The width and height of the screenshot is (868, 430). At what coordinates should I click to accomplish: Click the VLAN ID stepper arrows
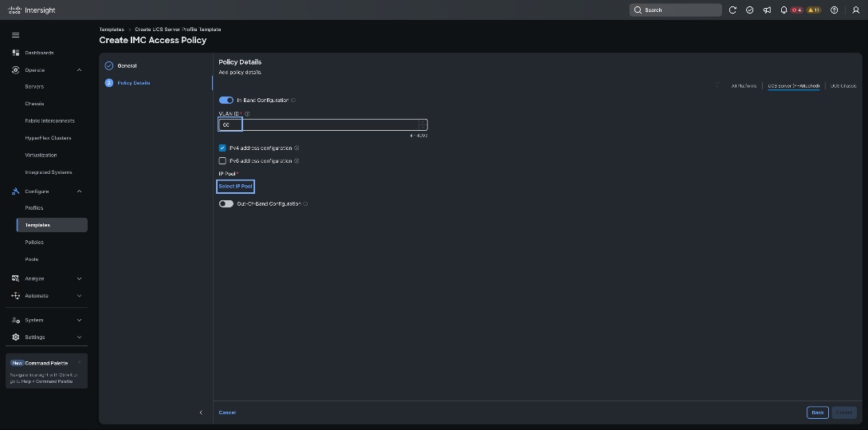click(423, 124)
